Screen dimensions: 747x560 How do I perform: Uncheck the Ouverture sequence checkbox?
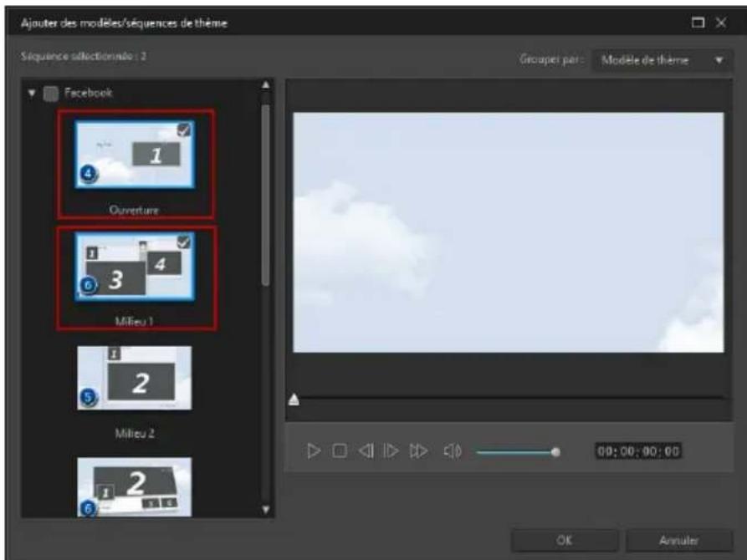pos(185,130)
